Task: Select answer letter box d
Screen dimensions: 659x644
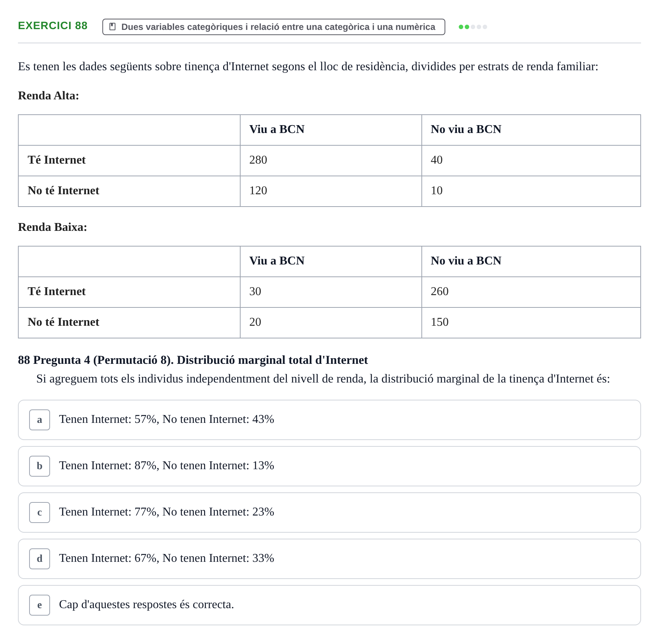Action: 40,559
